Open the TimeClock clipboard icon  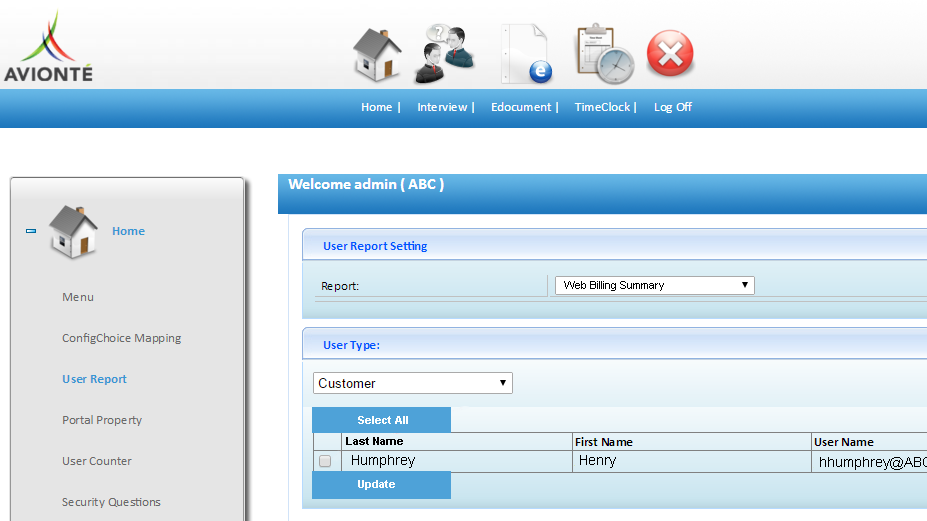click(603, 54)
